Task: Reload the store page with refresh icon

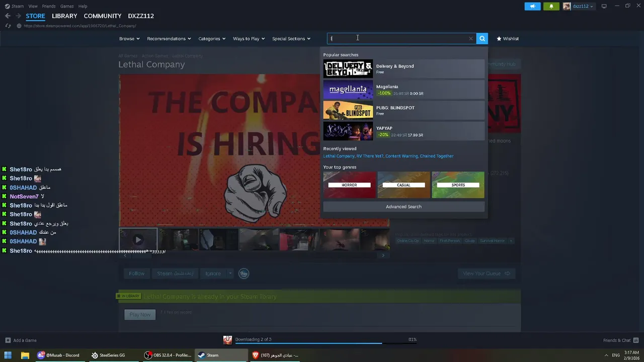Action: pyautogui.click(x=8, y=26)
